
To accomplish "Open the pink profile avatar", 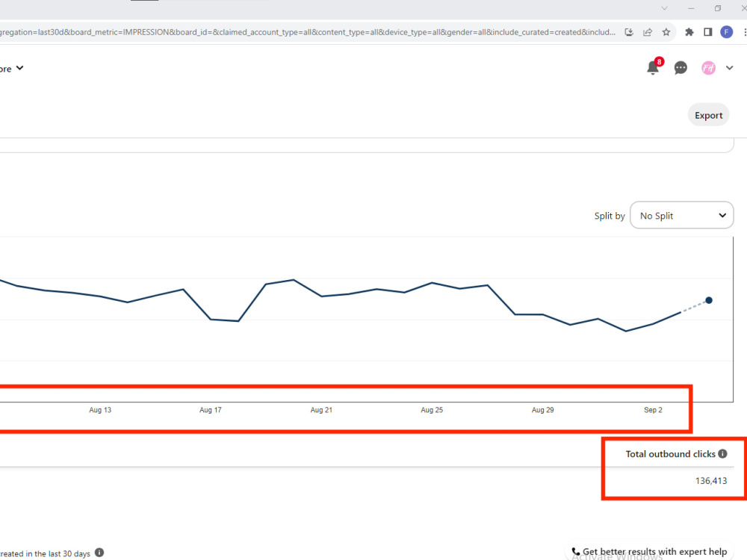I will (x=708, y=68).
